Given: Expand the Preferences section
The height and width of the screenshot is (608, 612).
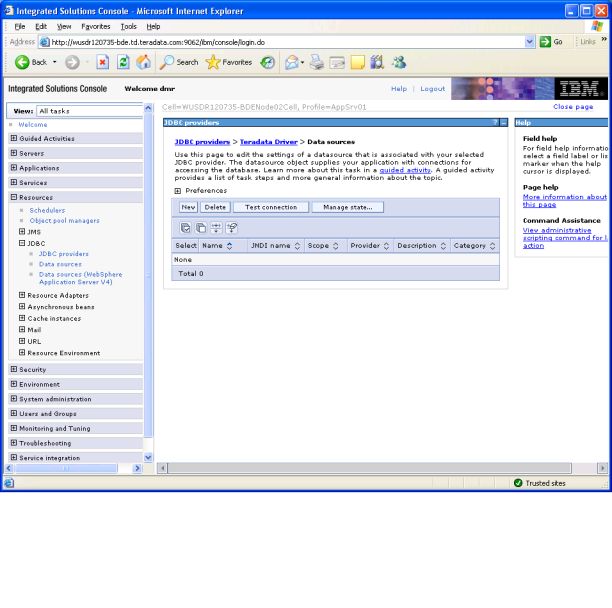Looking at the screenshot, I should 178,191.
